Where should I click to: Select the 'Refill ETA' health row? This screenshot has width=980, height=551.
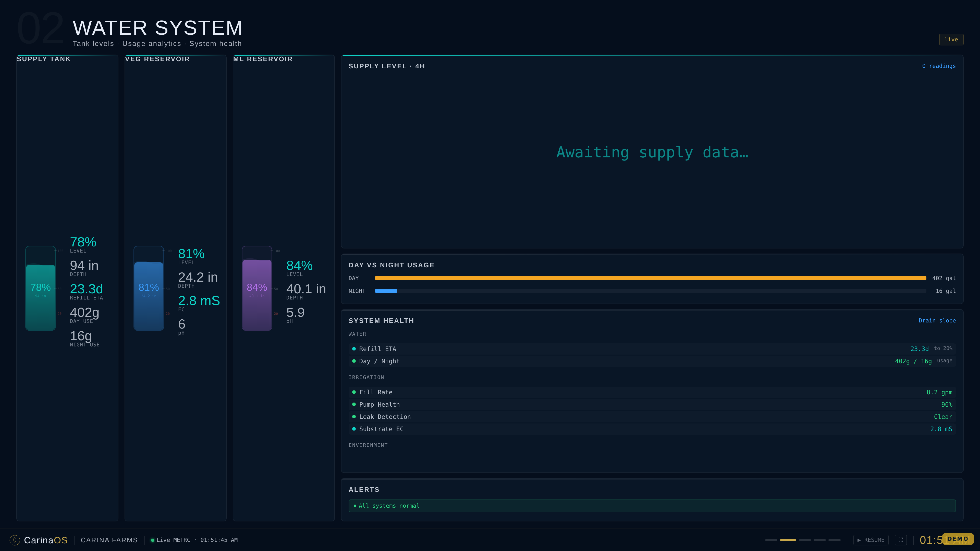point(652,349)
